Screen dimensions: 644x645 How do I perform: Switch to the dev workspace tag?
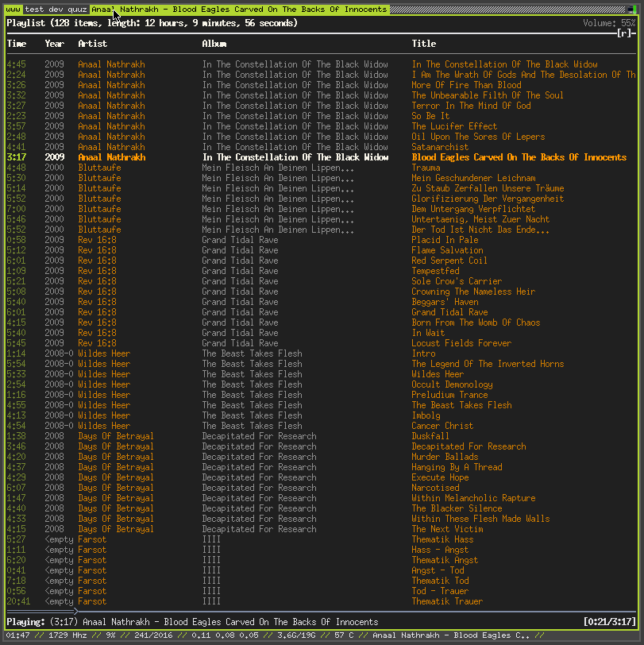coord(56,9)
